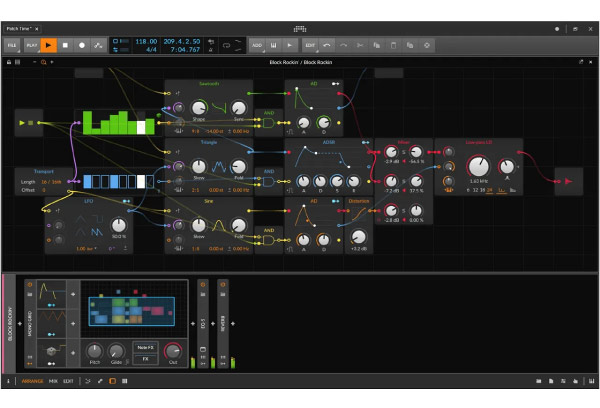
Task: Adjust the Sawtooth Shape knob
Action: point(199,108)
